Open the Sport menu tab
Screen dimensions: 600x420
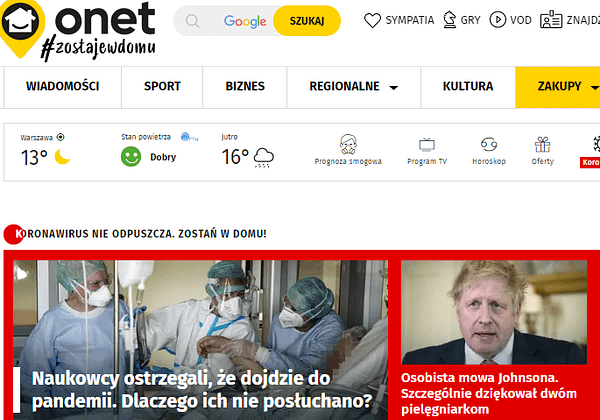click(162, 87)
